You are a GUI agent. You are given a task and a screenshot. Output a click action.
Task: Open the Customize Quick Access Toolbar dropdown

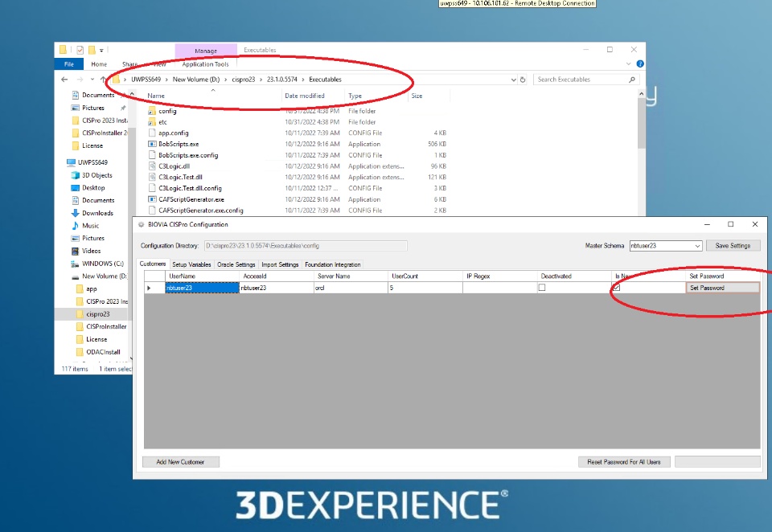pos(101,50)
